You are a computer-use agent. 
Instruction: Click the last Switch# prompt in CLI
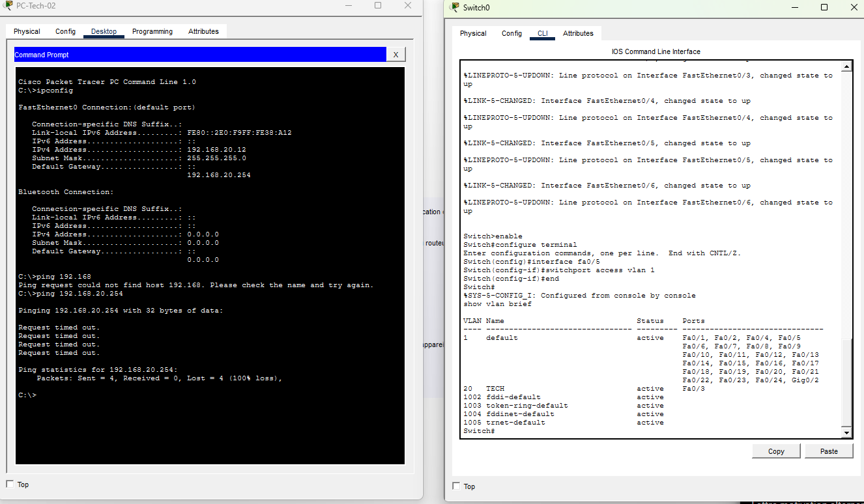[x=479, y=431]
